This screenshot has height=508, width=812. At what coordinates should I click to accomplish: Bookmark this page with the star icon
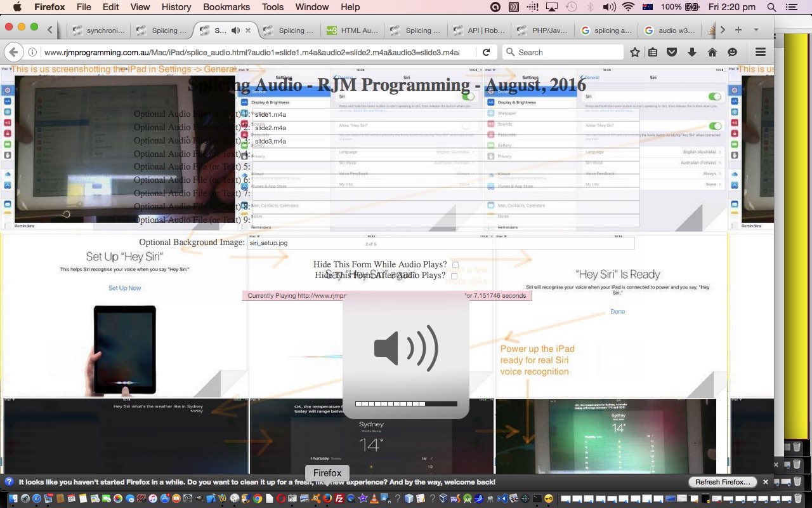635,52
